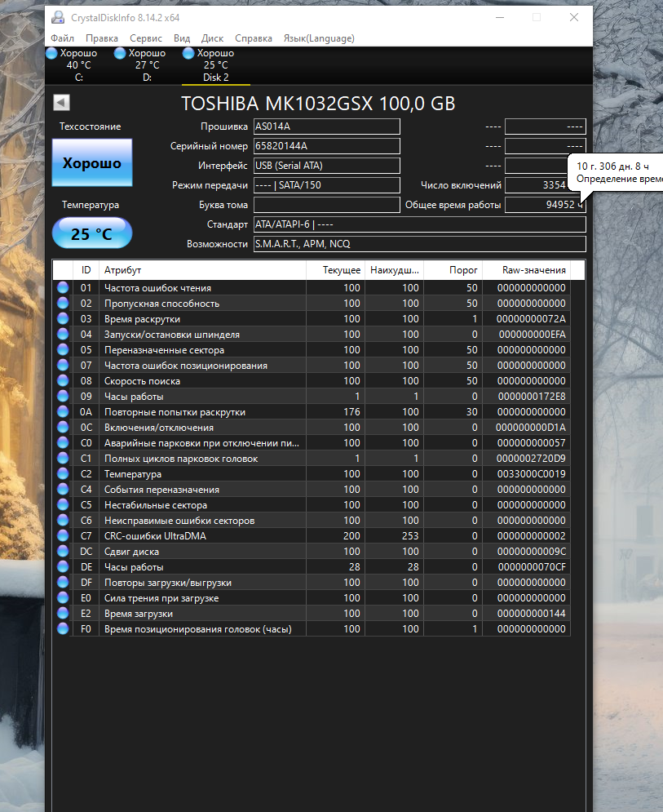Click status orb of Disk 2
Viewport: 663px width, 812px height.
pos(188,53)
